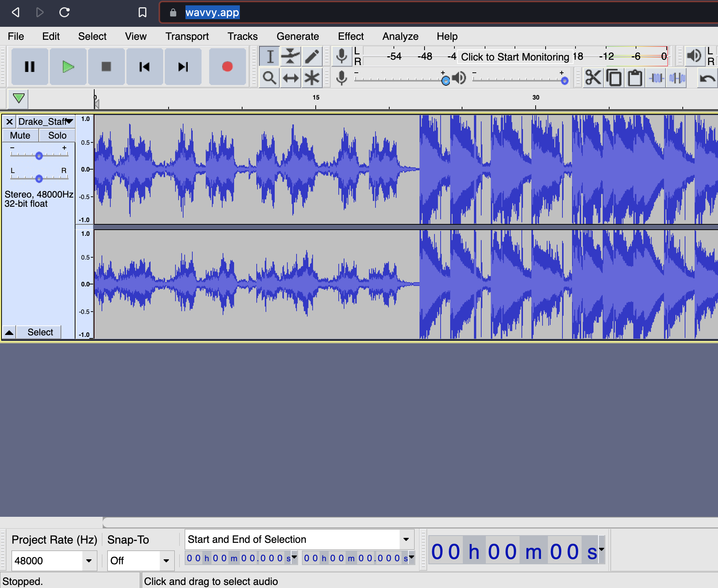Select the Time Shift tool
The image size is (718, 588).
291,78
